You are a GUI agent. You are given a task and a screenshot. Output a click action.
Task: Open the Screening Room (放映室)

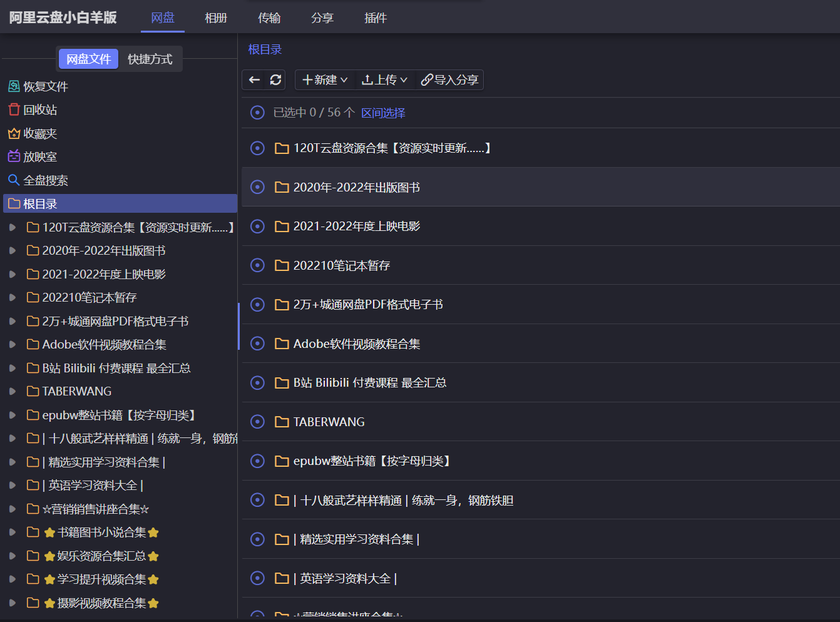pos(39,157)
